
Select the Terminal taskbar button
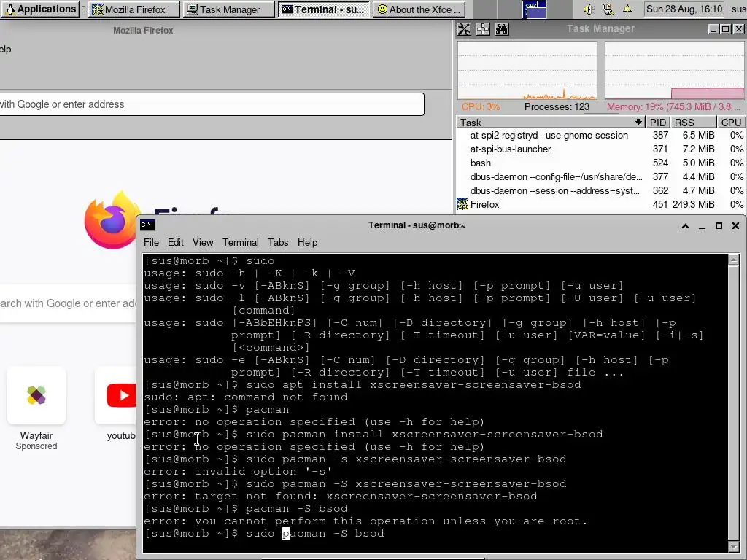(323, 9)
